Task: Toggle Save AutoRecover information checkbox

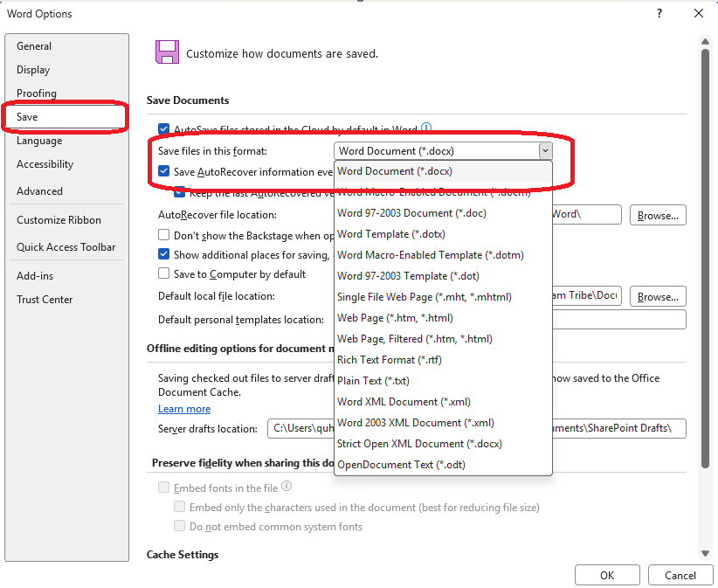Action: [x=163, y=171]
